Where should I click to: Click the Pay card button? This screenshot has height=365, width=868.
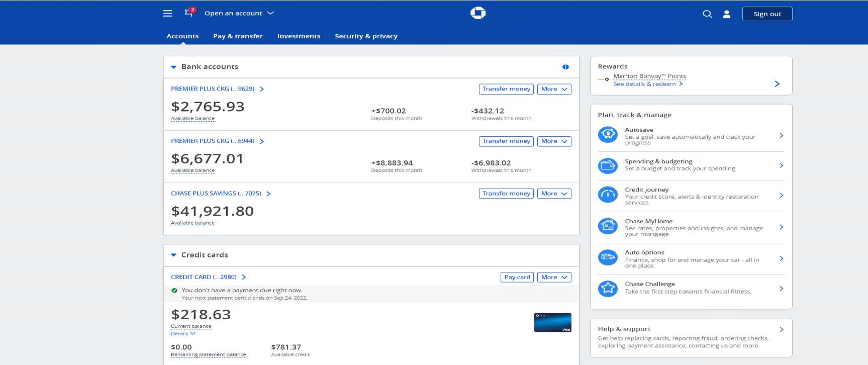point(517,277)
